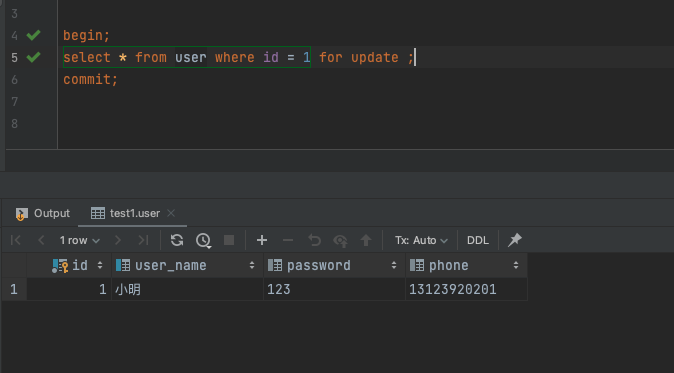
Task: Delete row using the minus icon
Action: 288,240
